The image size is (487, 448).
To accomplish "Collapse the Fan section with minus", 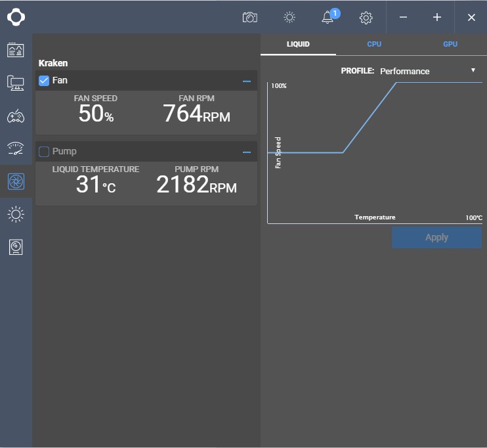I will click(247, 81).
